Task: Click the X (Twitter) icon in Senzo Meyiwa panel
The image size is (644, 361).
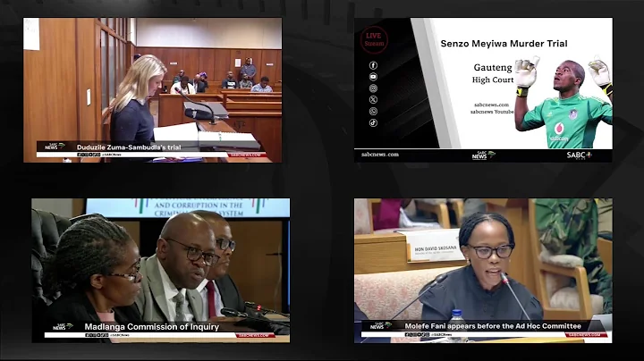Action: tap(373, 100)
